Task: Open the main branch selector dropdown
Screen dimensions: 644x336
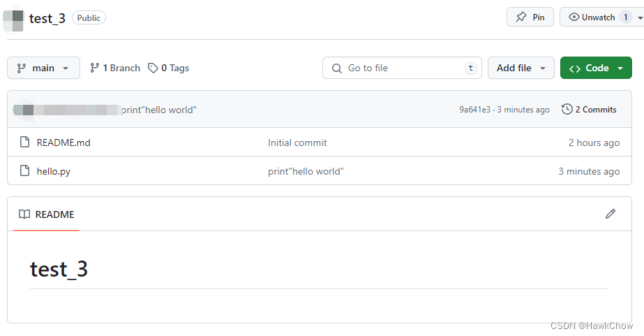Action: click(x=43, y=68)
